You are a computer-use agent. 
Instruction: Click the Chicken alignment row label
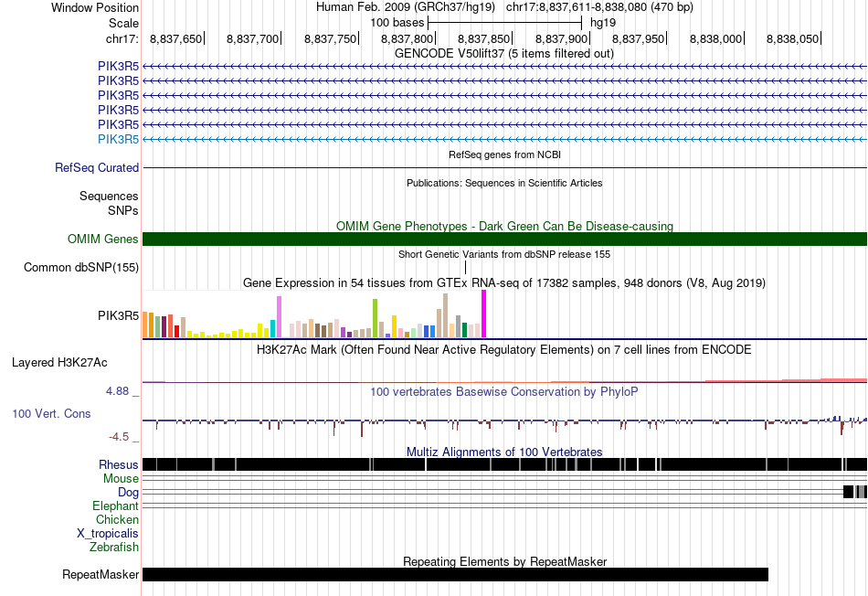pyautogui.click(x=117, y=519)
